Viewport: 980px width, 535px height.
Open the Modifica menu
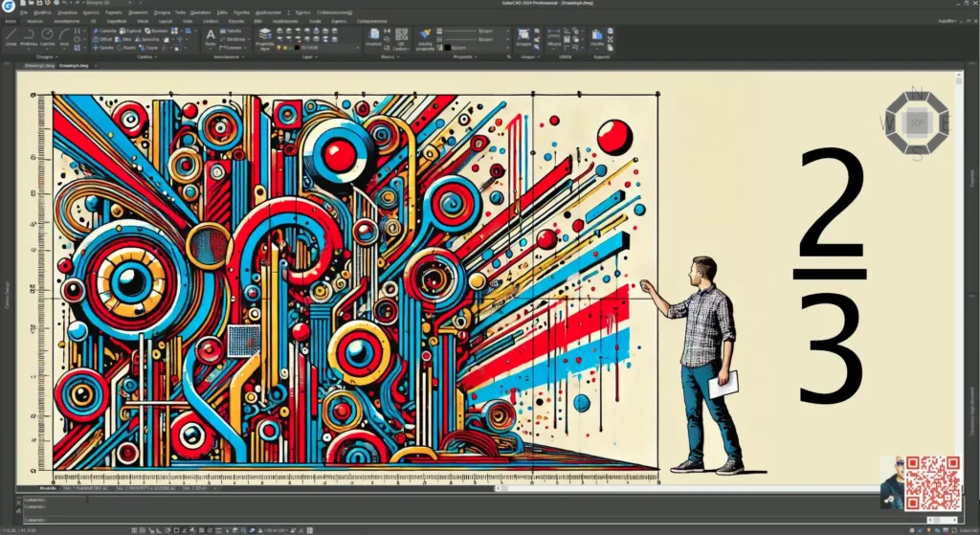[x=42, y=12]
